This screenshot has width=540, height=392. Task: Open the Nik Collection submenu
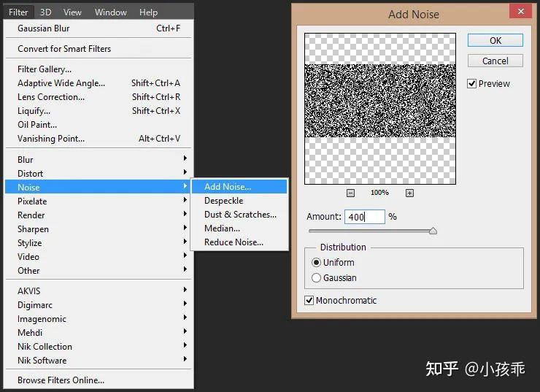(x=99, y=347)
